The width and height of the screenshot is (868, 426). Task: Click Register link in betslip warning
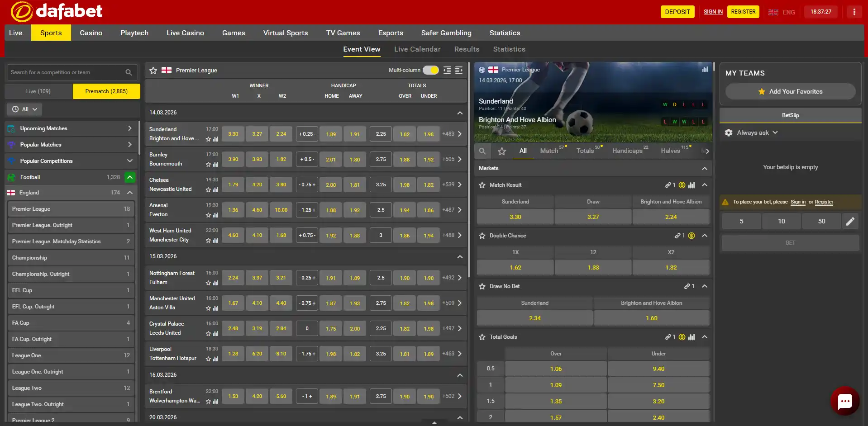tap(824, 202)
